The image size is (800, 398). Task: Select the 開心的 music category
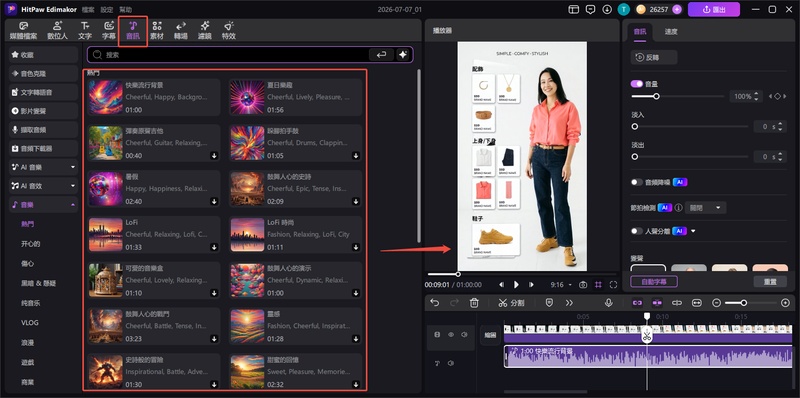point(31,244)
